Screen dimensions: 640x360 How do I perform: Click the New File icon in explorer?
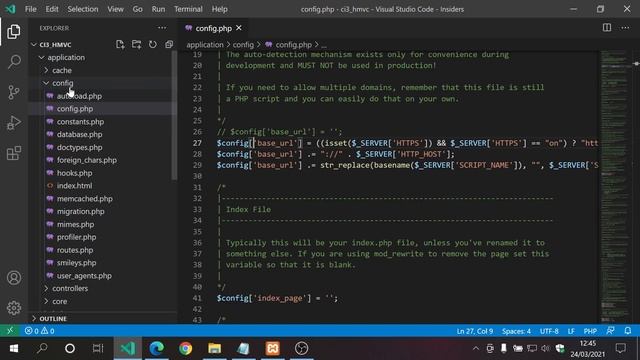point(120,44)
